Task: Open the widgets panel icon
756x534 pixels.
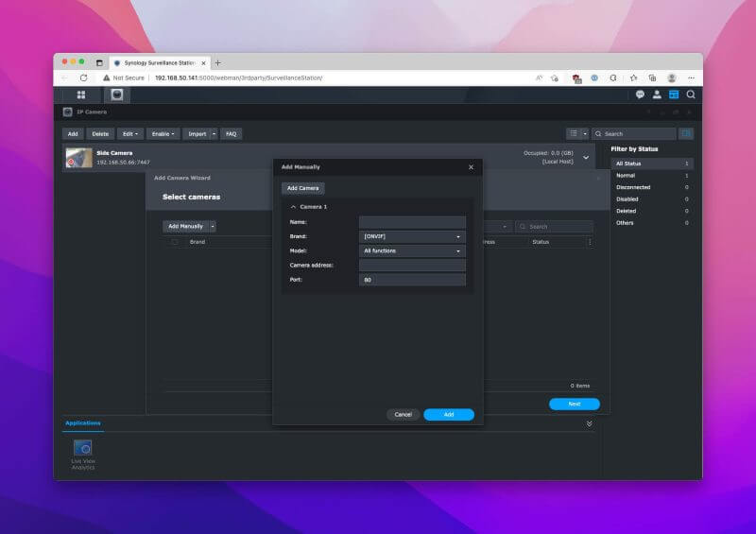Action: [674, 95]
